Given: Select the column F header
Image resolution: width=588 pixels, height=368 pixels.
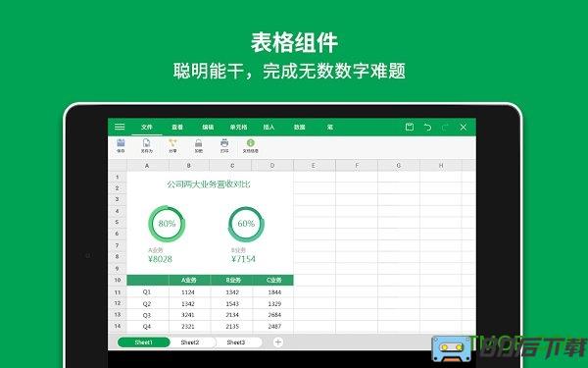Looking at the screenshot, I should (x=357, y=165).
